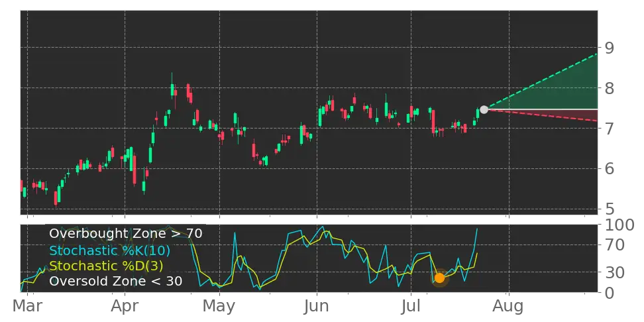Click the 'Aug' x-axis label

coord(509,307)
